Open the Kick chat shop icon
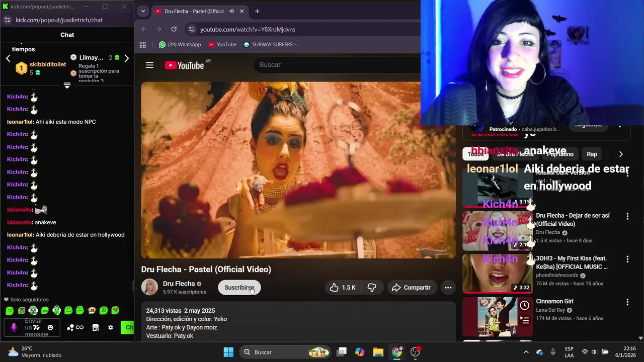This screenshot has height=362, width=644. pyautogui.click(x=96, y=327)
